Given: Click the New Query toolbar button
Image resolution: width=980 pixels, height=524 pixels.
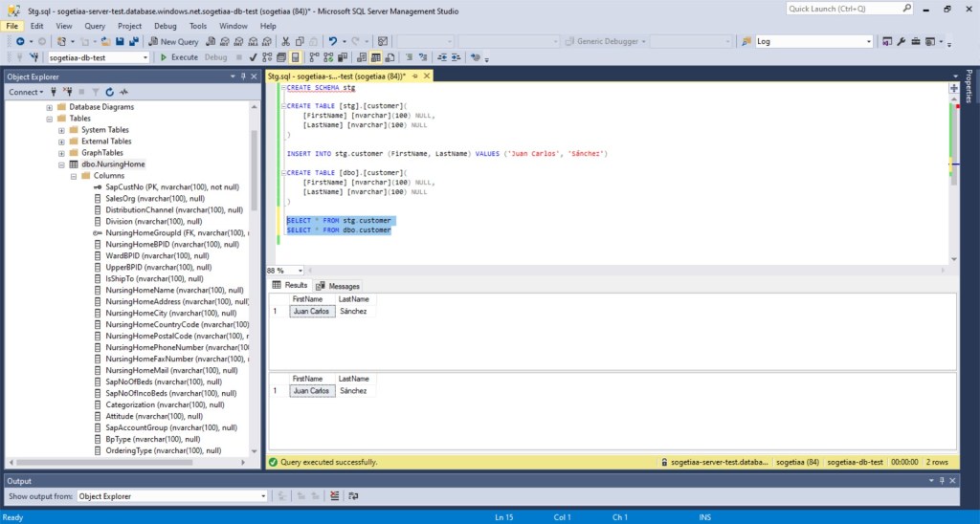Looking at the screenshot, I should click(x=173, y=42).
